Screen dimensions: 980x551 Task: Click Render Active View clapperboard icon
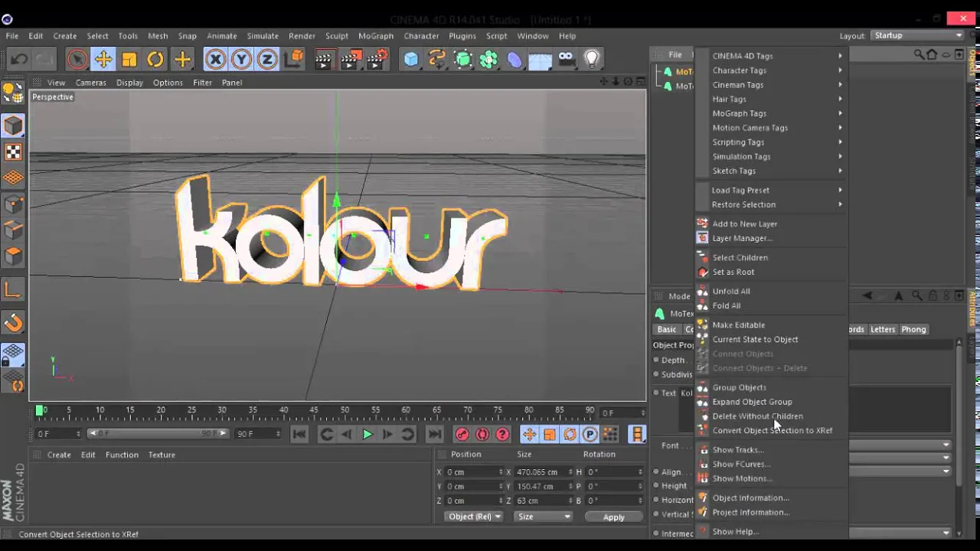(x=324, y=59)
